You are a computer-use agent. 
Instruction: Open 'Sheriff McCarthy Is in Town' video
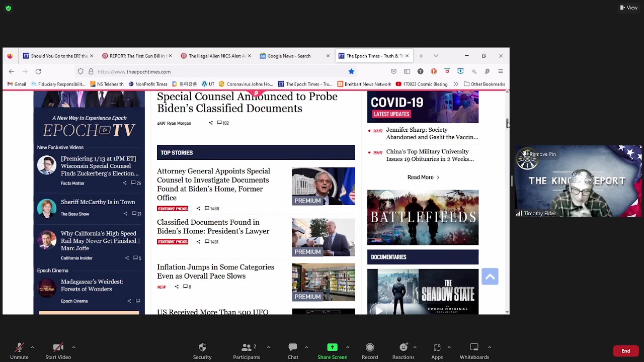(x=98, y=202)
